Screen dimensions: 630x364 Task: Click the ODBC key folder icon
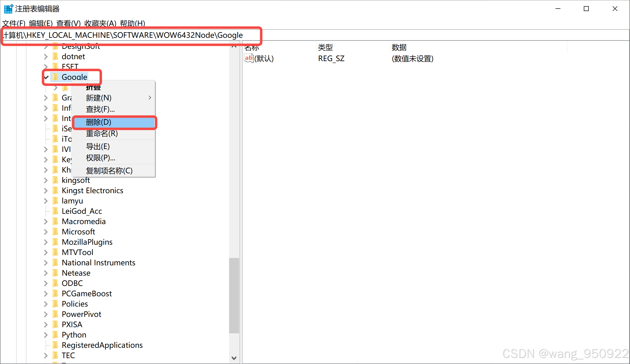pyautogui.click(x=55, y=283)
